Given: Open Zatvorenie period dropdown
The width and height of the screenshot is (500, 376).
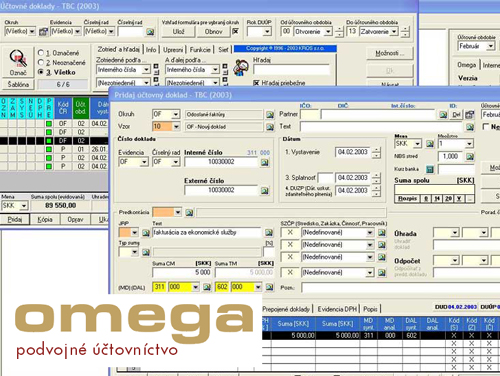Looking at the screenshot, I should 394,32.
